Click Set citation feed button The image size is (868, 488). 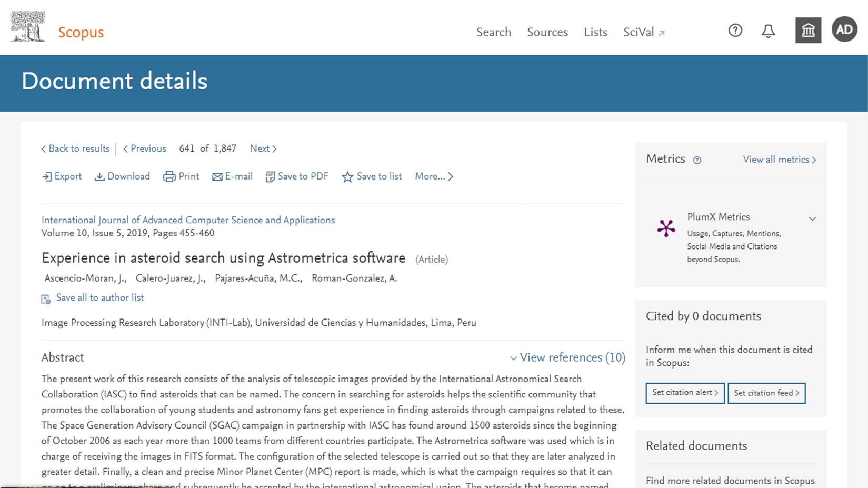pyautogui.click(x=766, y=393)
